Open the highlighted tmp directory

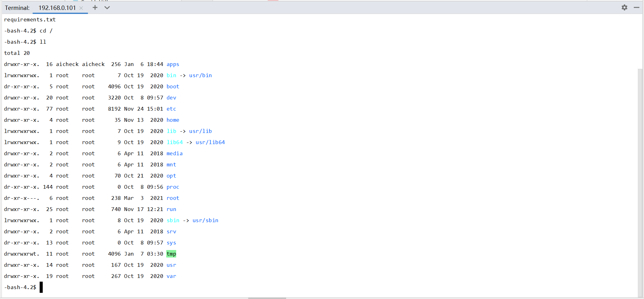pyautogui.click(x=171, y=254)
